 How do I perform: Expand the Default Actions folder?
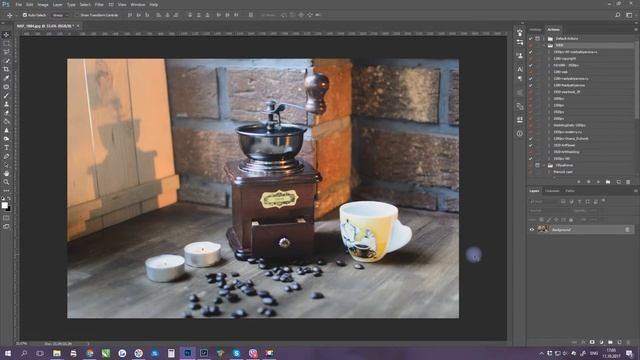coord(544,38)
